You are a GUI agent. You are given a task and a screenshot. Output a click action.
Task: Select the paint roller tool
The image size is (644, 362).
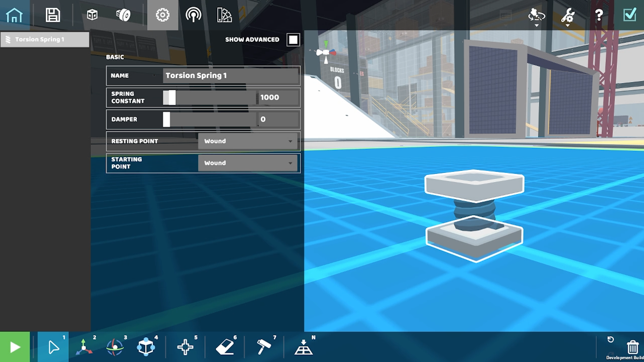pyautogui.click(x=264, y=347)
